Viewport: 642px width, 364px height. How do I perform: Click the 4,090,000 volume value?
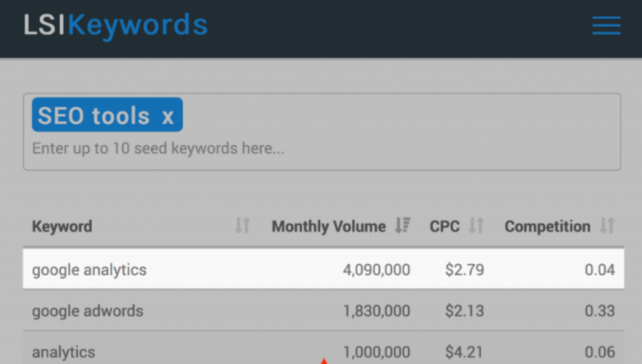tap(376, 270)
